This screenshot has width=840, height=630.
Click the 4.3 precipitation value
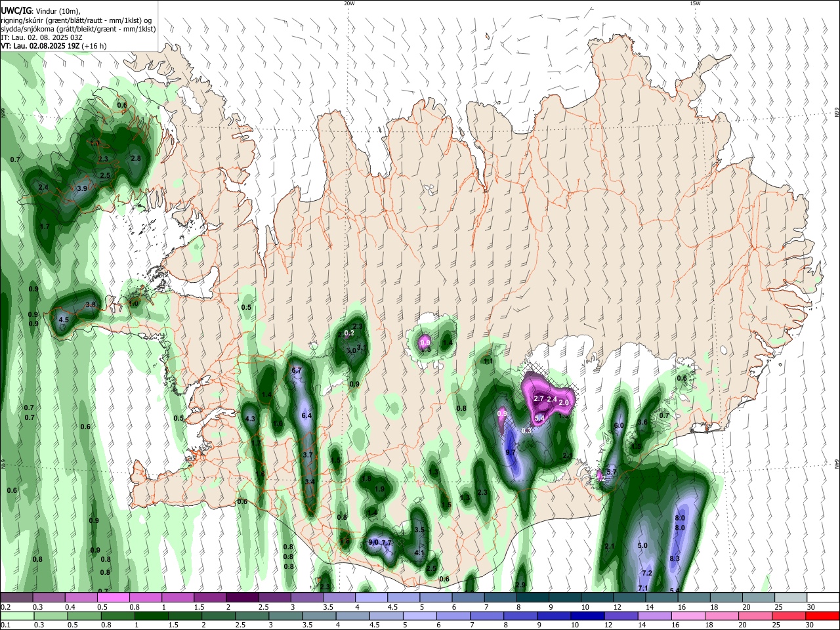[250, 419]
